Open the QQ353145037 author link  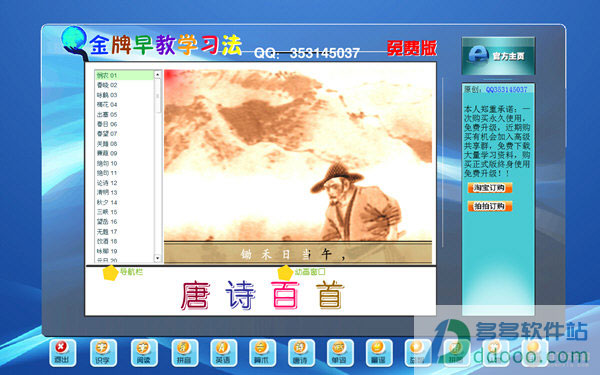click(506, 90)
